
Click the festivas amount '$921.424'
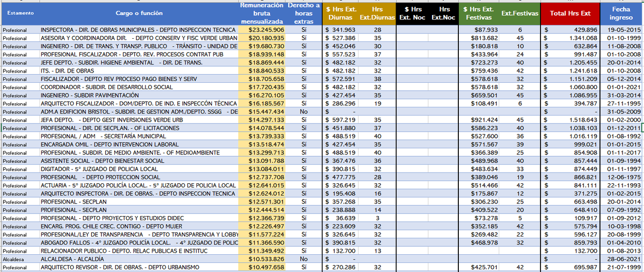coord(478,120)
